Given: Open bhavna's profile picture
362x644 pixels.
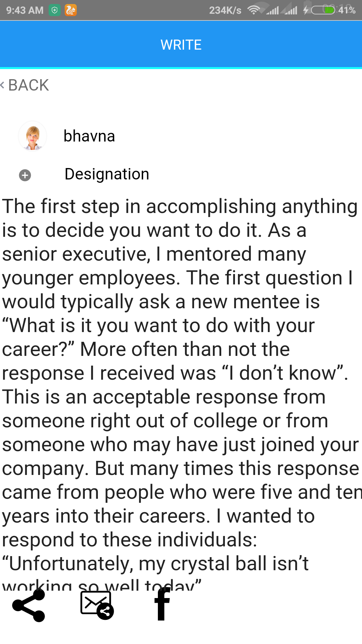Looking at the screenshot, I should tap(33, 136).
